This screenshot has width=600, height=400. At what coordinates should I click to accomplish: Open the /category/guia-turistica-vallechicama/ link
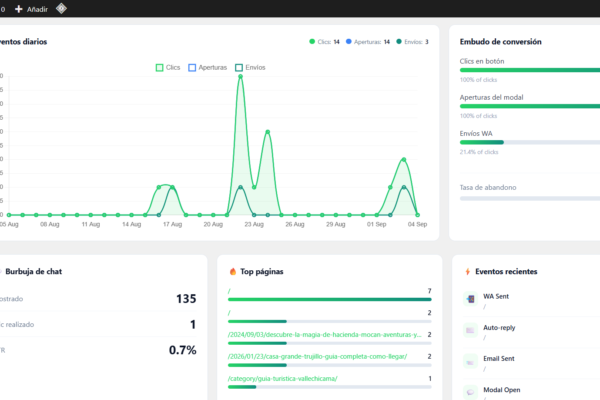pos(282,379)
